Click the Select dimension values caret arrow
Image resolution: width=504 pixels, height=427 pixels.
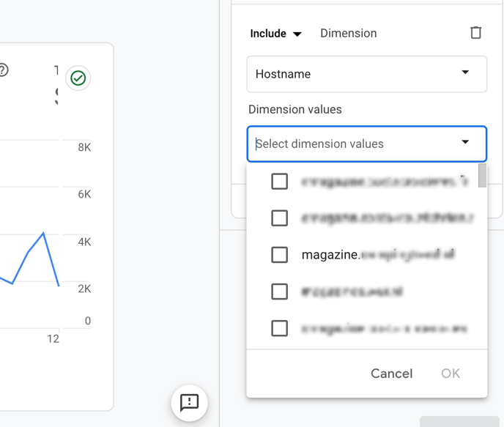[x=465, y=143]
